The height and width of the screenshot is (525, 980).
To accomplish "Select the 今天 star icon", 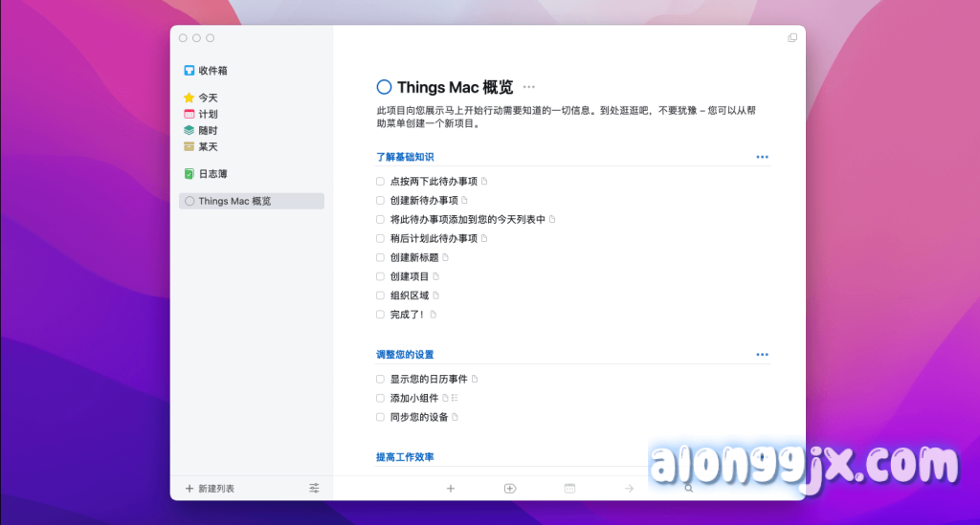I will point(189,98).
